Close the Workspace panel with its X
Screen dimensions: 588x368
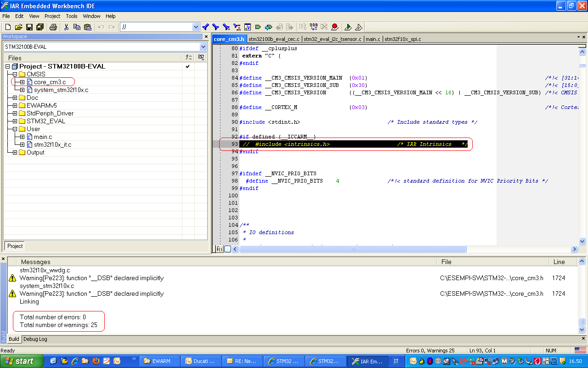(x=206, y=37)
